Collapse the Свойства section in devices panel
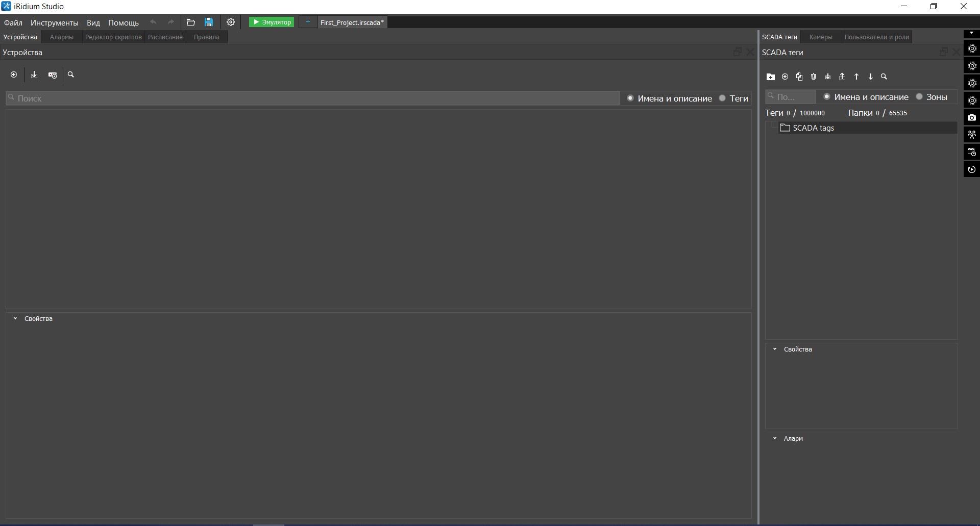The width and height of the screenshot is (980, 526). pos(15,319)
